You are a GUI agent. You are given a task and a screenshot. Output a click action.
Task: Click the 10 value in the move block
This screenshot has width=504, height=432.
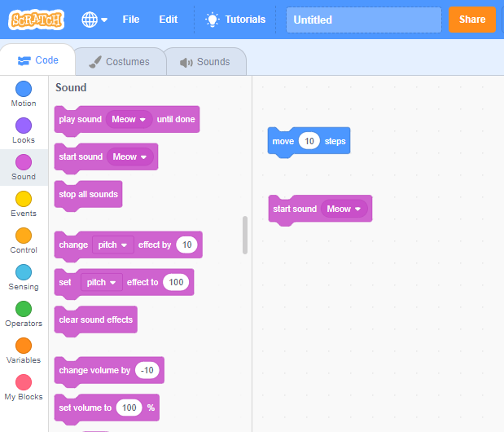[x=309, y=141]
